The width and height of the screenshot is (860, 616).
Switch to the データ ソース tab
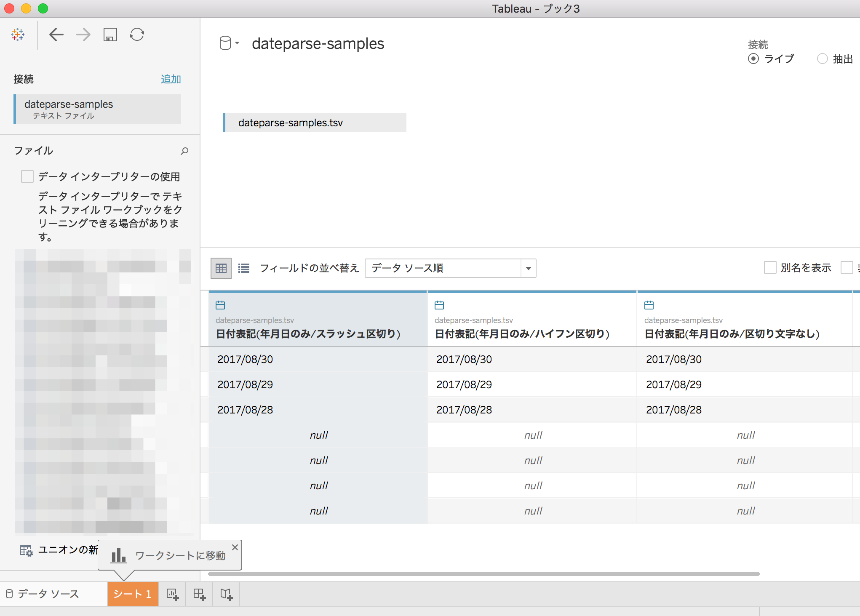pyautogui.click(x=47, y=594)
